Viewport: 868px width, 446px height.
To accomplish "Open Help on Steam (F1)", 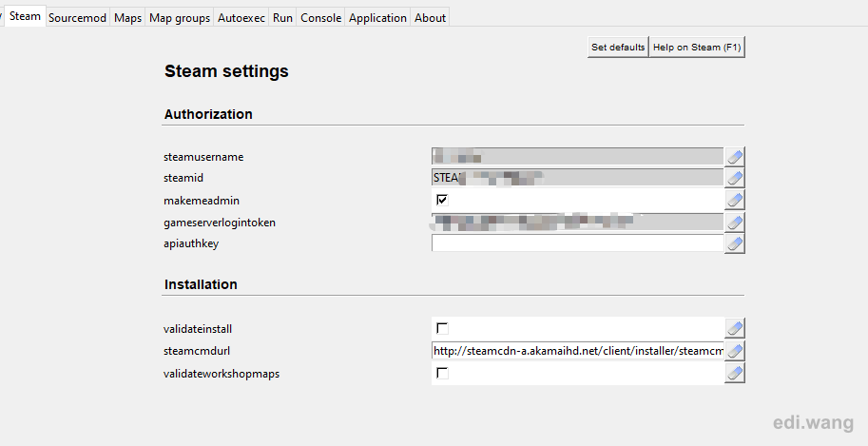I will tap(697, 48).
